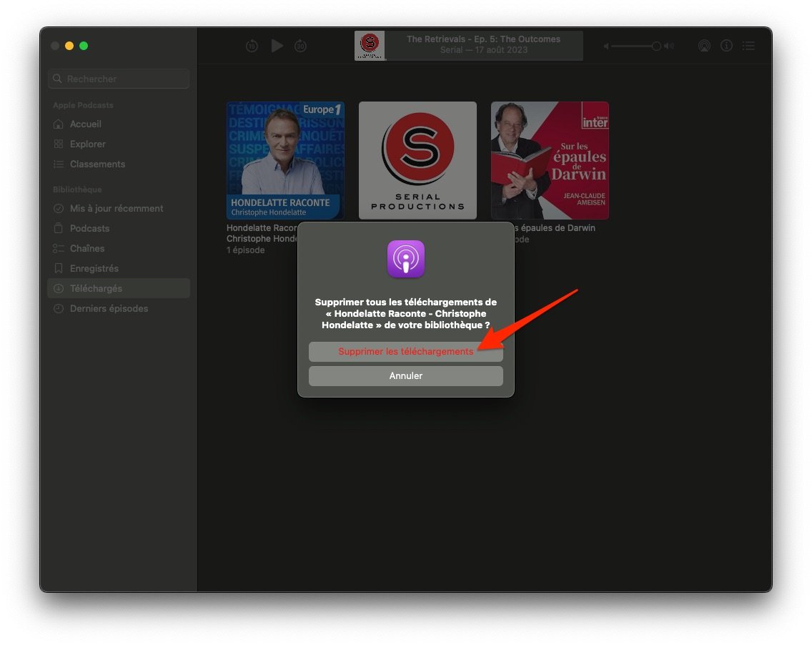
Task: Open Chaînes in the sidebar
Action: (x=119, y=249)
